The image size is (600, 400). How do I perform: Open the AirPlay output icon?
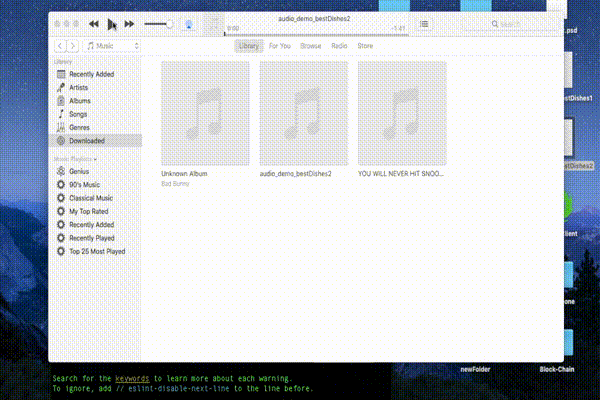(189, 23)
